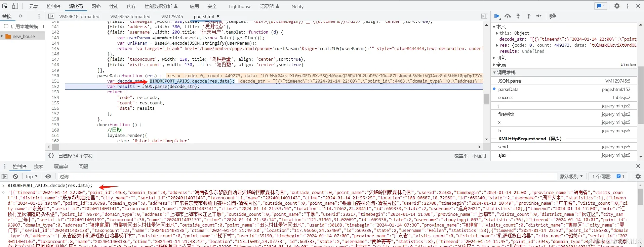Toggle the debugger sidebar pane
The height and width of the screenshot is (247, 644).
coord(484,16)
